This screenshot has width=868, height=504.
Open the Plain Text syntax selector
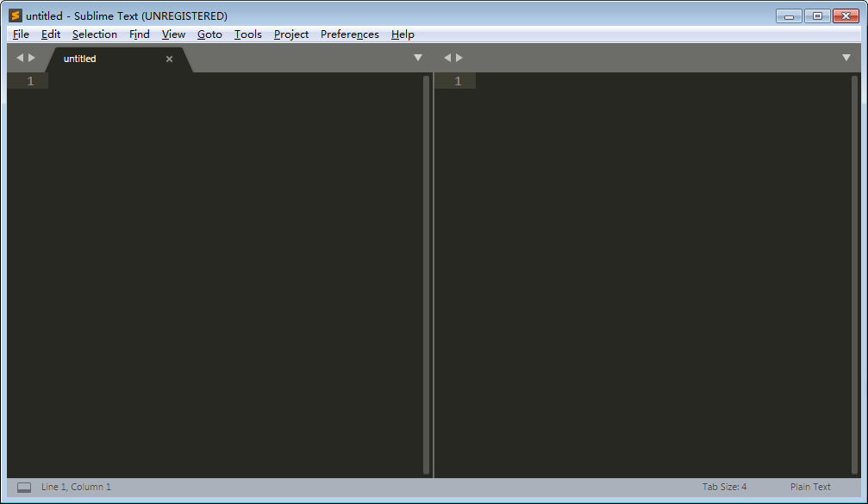pos(810,487)
